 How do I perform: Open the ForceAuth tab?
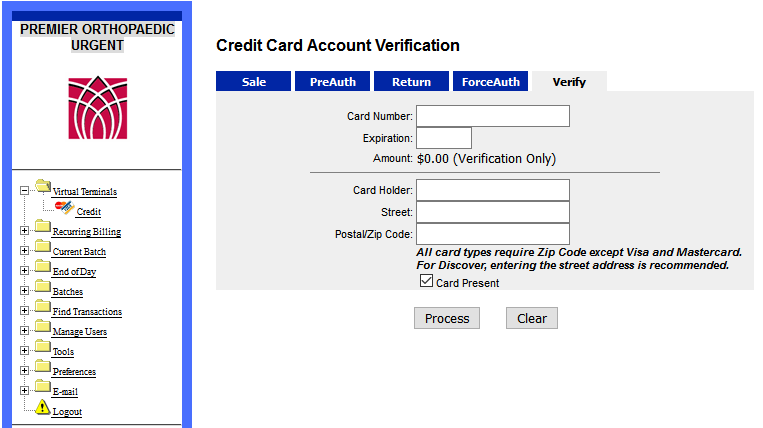[490, 81]
